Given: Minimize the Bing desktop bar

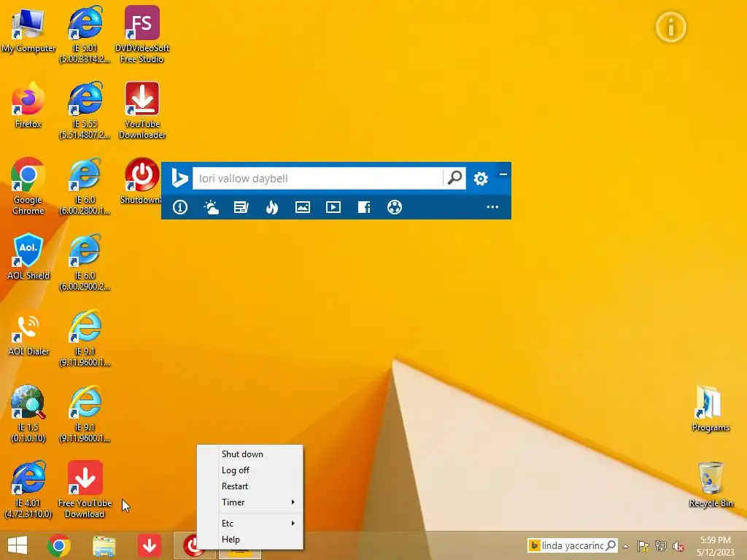Looking at the screenshot, I should (x=503, y=174).
